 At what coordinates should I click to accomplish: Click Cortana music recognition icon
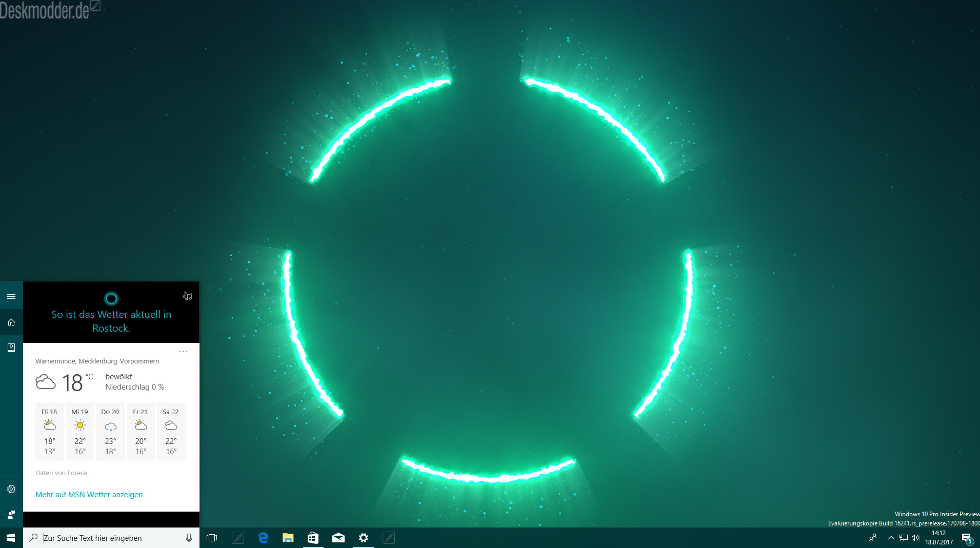tap(187, 296)
